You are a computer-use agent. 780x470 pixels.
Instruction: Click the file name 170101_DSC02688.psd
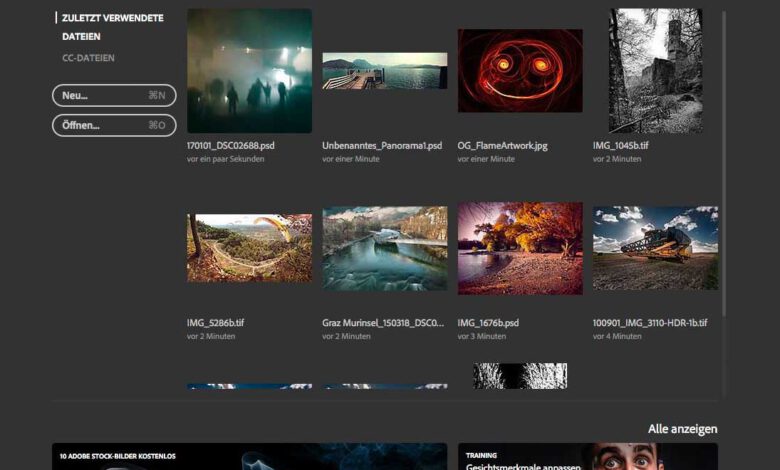pos(230,146)
